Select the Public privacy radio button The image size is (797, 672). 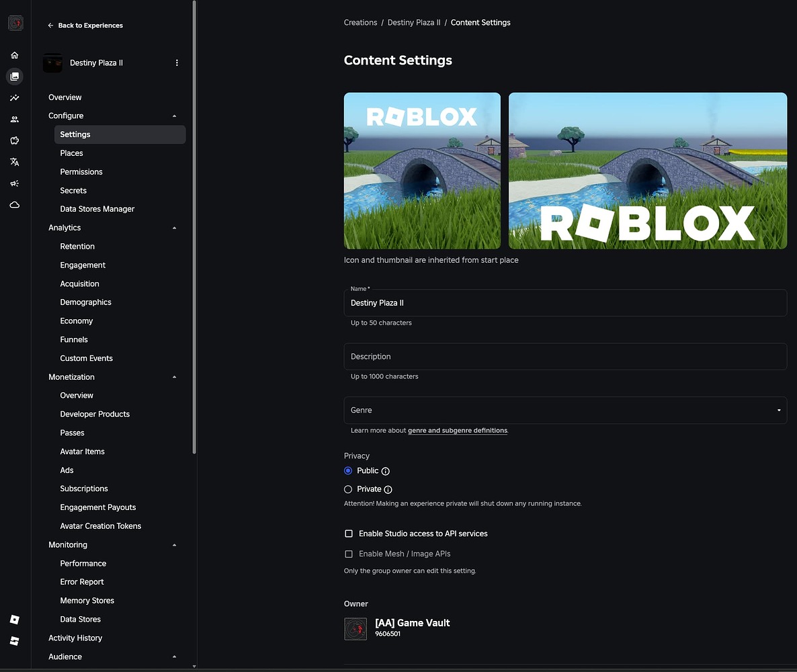(x=348, y=470)
